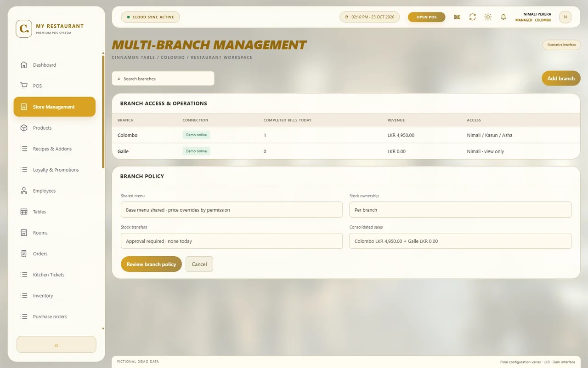
Task: Click the LKR 4,950.00 revenue cell
Action: [401, 135]
